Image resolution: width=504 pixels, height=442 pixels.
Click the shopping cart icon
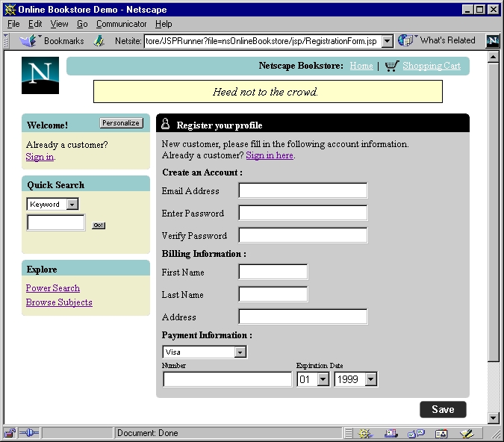[x=392, y=66]
